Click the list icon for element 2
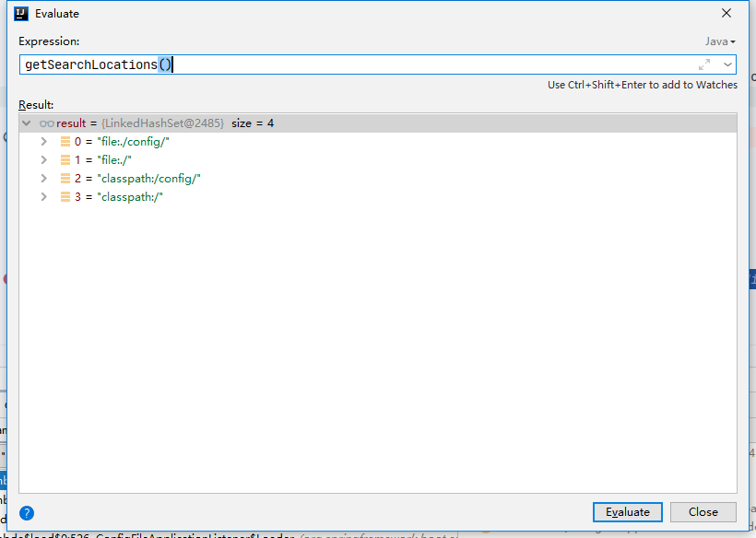Screen dimensions: 756x538 [65, 179]
